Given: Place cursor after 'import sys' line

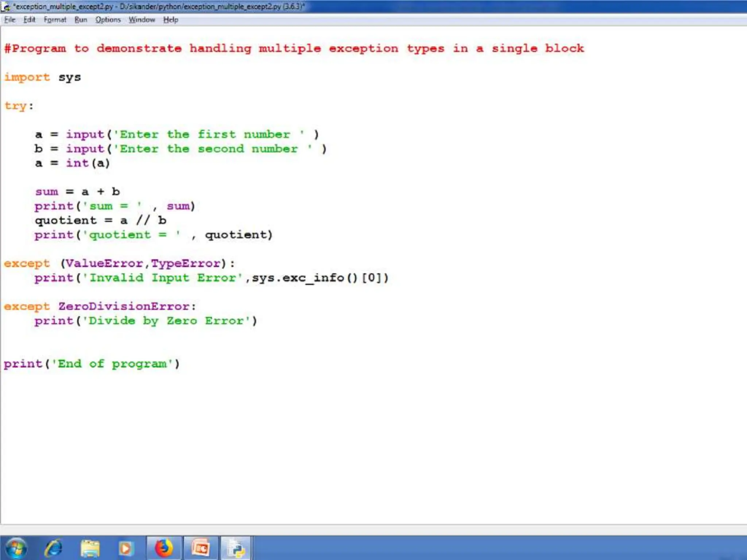Looking at the screenshot, I should tap(82, 77).
